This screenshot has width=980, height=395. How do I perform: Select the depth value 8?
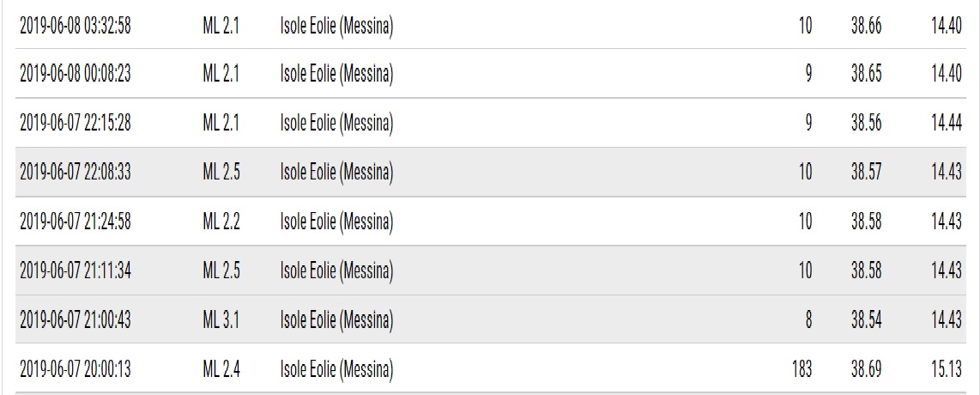[x=808, y=320]
